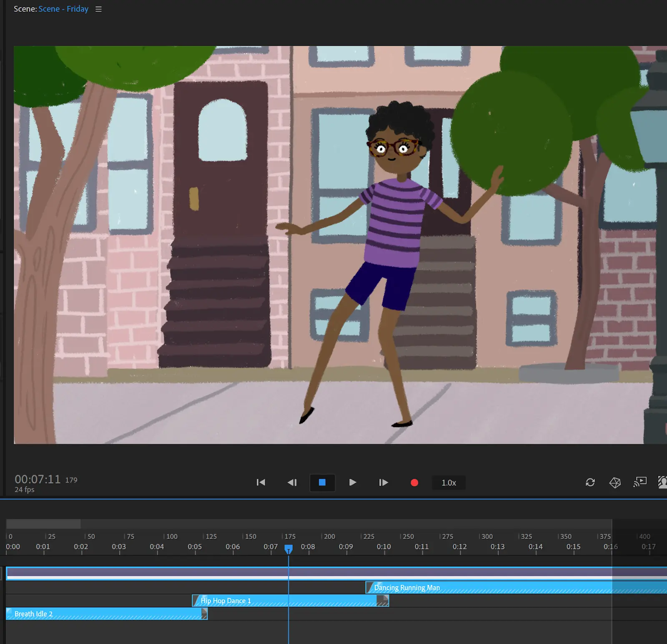The image size is (667, 644).
Task: Click the stream to device icon
Action: pos(639,483)
